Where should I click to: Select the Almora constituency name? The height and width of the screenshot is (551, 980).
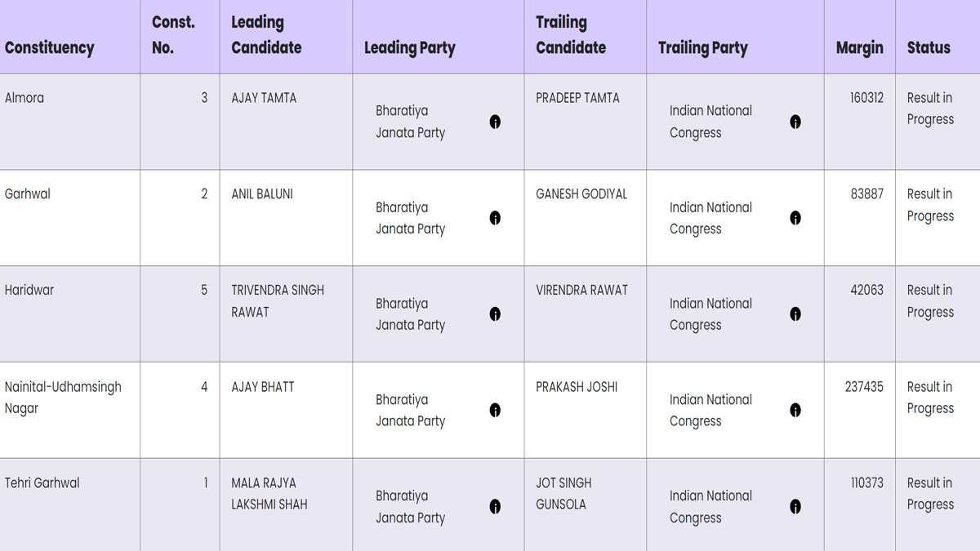point(24,98)
